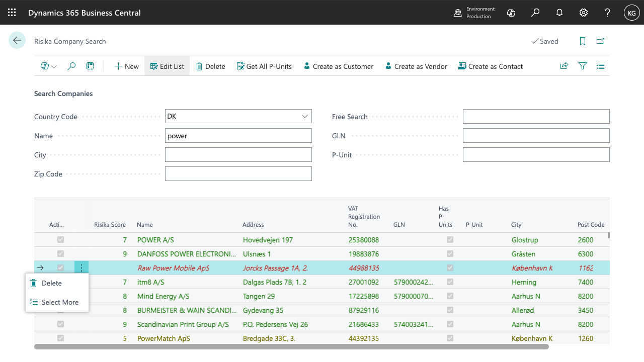Open Post Code column header

point(591,225)
